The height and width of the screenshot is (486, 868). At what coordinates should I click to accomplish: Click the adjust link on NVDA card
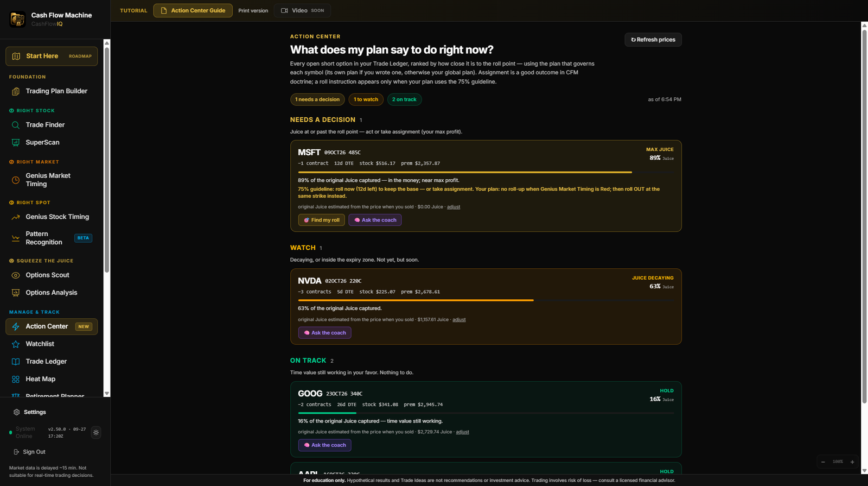(459, 320)
